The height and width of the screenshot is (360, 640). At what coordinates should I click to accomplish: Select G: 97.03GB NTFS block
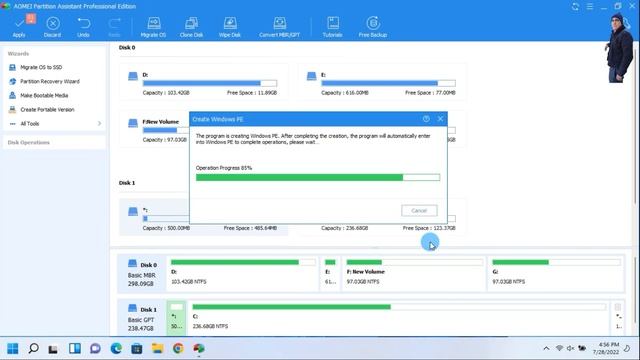pyautogui.click(x=556, y=273)
